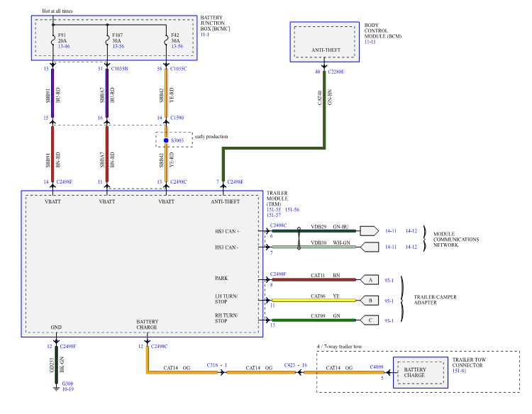Image resolution: width=532 pixels, height=414 pixels.
Task: Click the A off-page connector box
Action: point(369,280)
